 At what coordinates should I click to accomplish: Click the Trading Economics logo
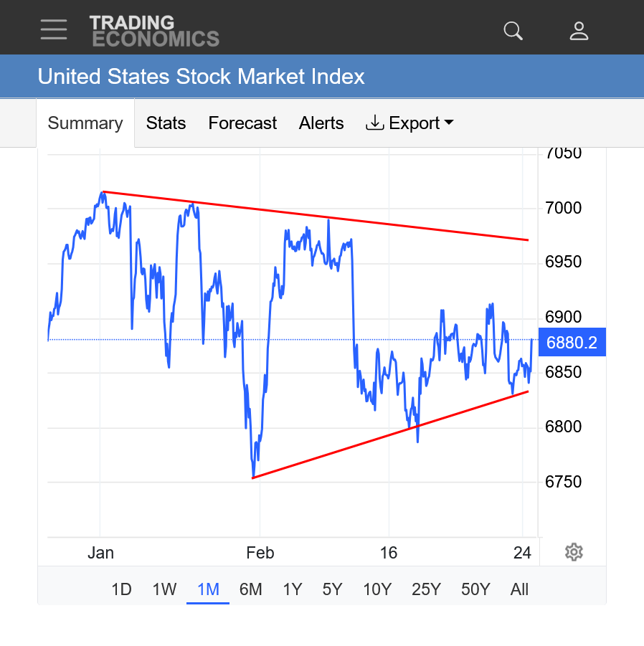coord(154,31)
